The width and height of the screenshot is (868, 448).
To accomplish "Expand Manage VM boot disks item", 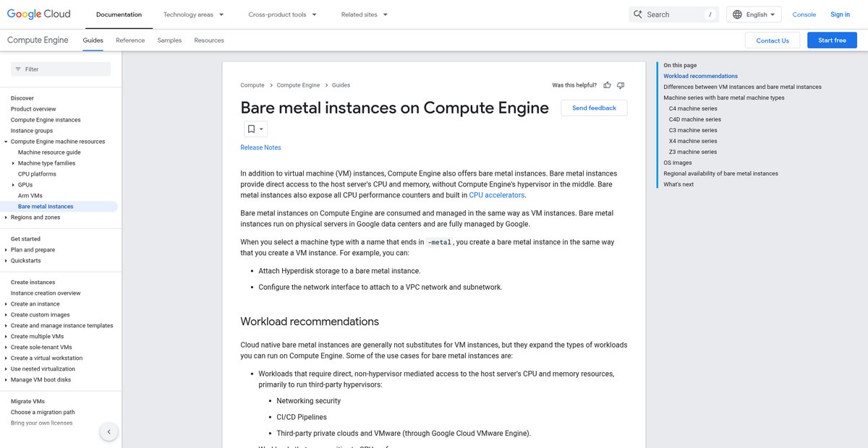I will (x=6, y=380).
